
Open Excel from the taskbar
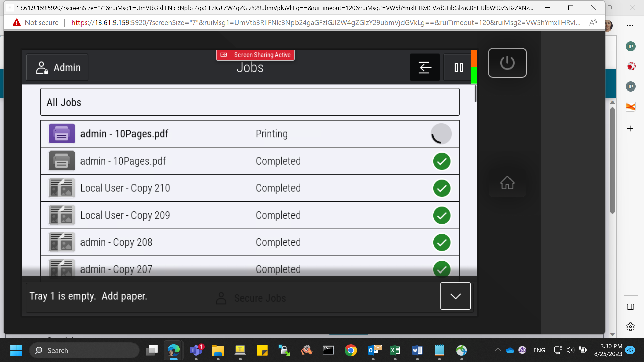[x=395, y=350]
